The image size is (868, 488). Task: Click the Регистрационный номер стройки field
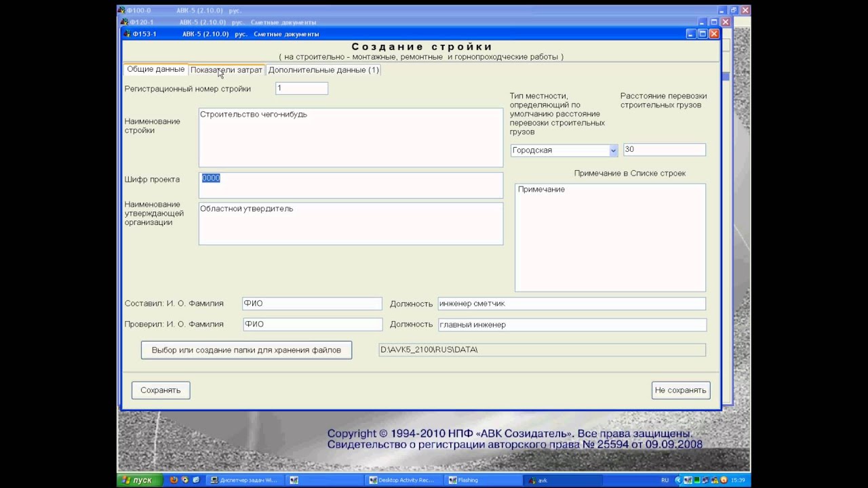[302, 88]
